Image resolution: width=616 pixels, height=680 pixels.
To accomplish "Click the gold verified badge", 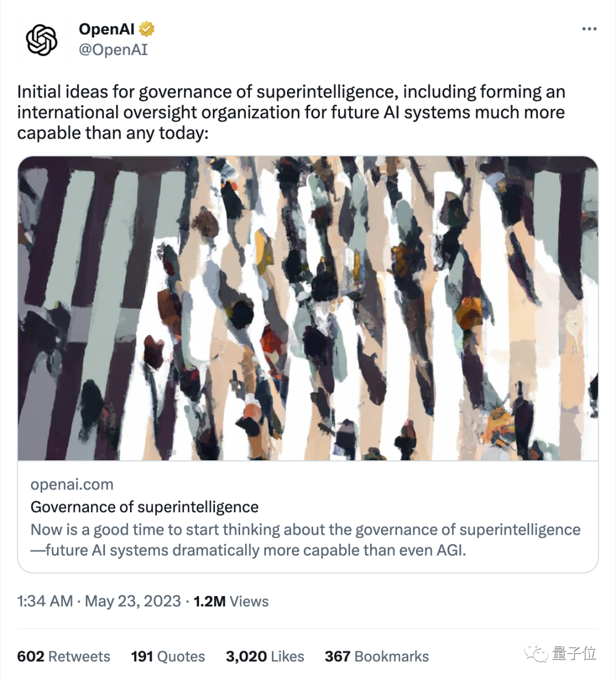I will [x=147, y=29].
